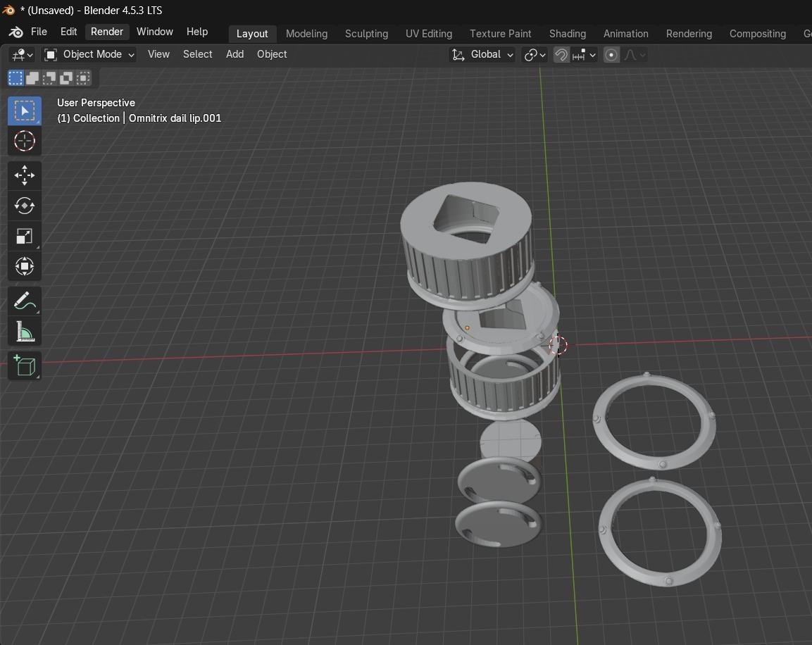Open the pivot point dropdown
The height and width of the screenshot is (645, 812).
click(x=535, y=55)
